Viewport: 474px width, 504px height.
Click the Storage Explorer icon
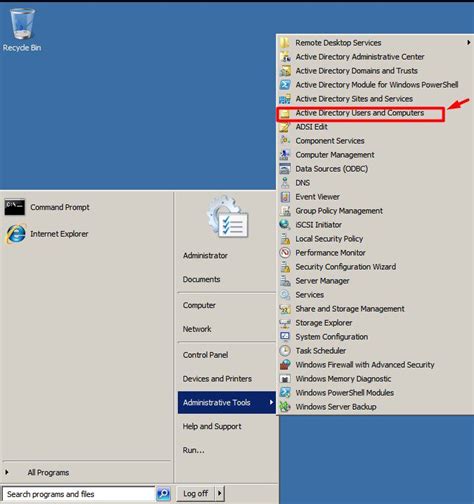coord(285,323)
